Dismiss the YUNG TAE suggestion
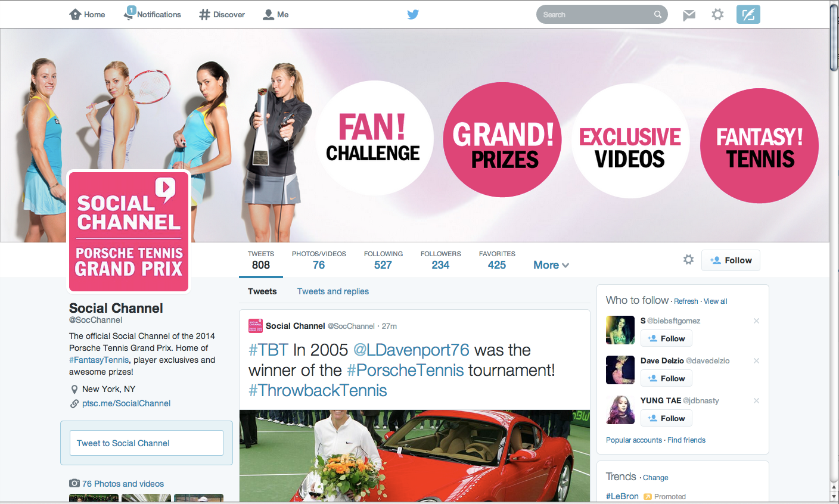The width and height of the screenshot is (839, 504). pos(756,401)
